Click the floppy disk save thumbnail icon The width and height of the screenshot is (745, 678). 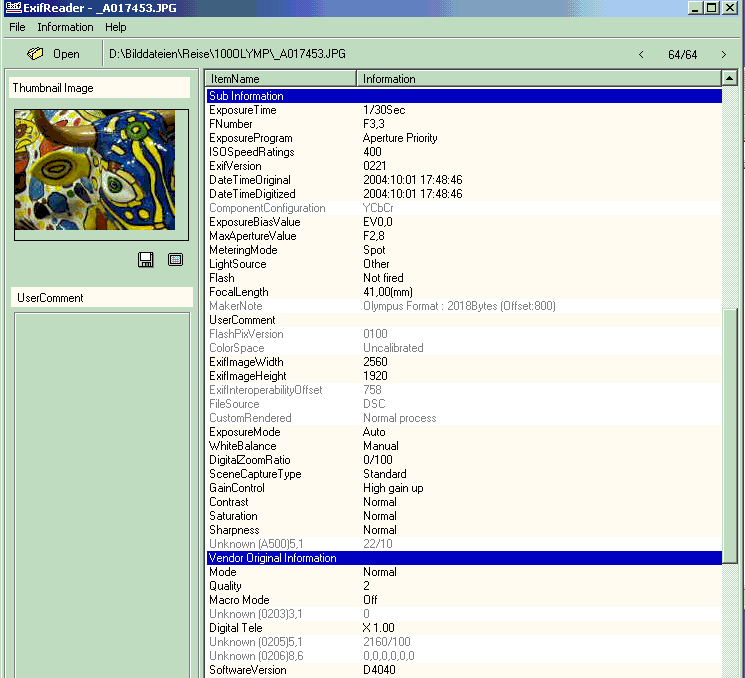tap(146, 260)
